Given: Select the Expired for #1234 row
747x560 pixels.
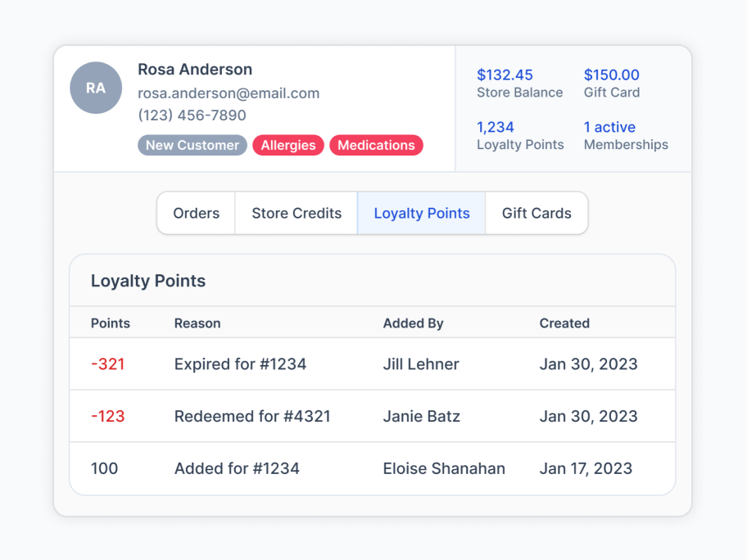Looking at the screenshot, I should (x=373, y=364).
